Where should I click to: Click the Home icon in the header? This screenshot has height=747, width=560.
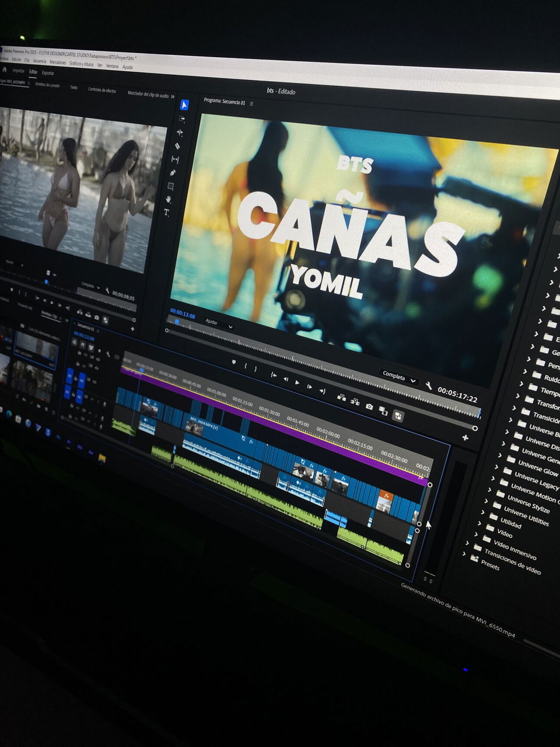click(x=5, y=69)
